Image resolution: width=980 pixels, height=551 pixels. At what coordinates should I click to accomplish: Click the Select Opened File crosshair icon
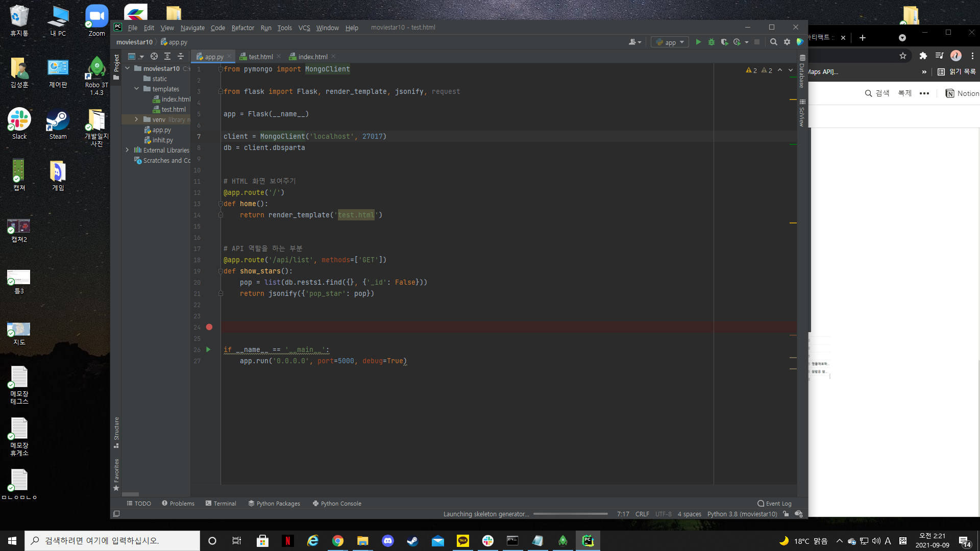154,57
